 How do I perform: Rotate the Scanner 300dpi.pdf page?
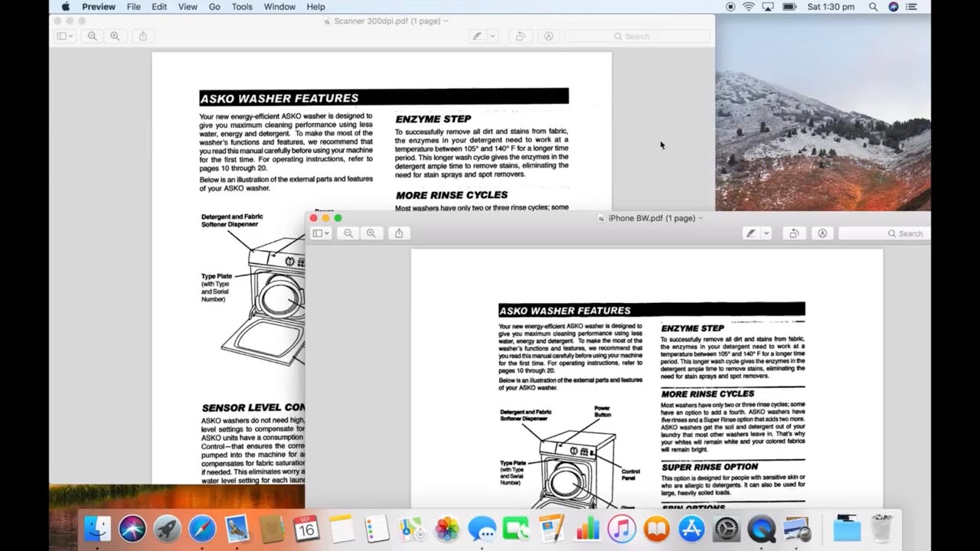520,36
